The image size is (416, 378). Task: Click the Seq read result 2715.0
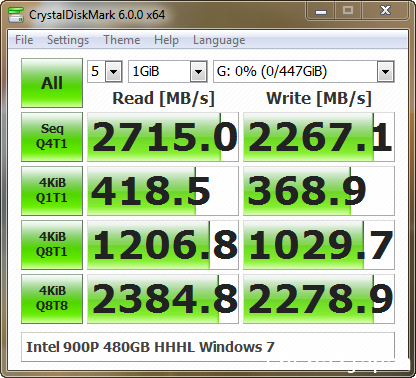tap(163, 137)
